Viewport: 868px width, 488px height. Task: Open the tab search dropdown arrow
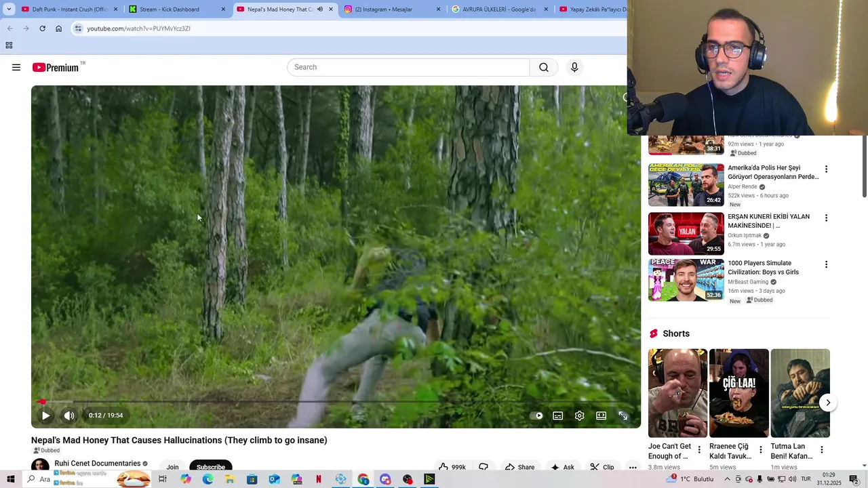(9, 9)
